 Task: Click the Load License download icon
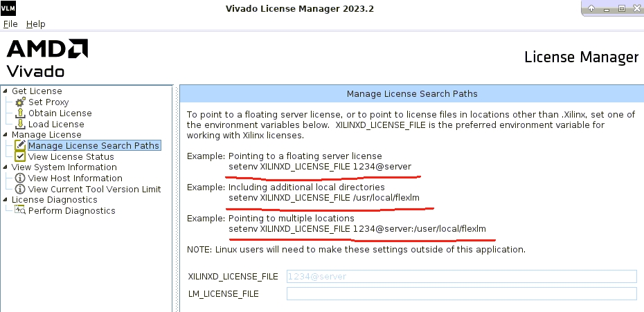20,124
